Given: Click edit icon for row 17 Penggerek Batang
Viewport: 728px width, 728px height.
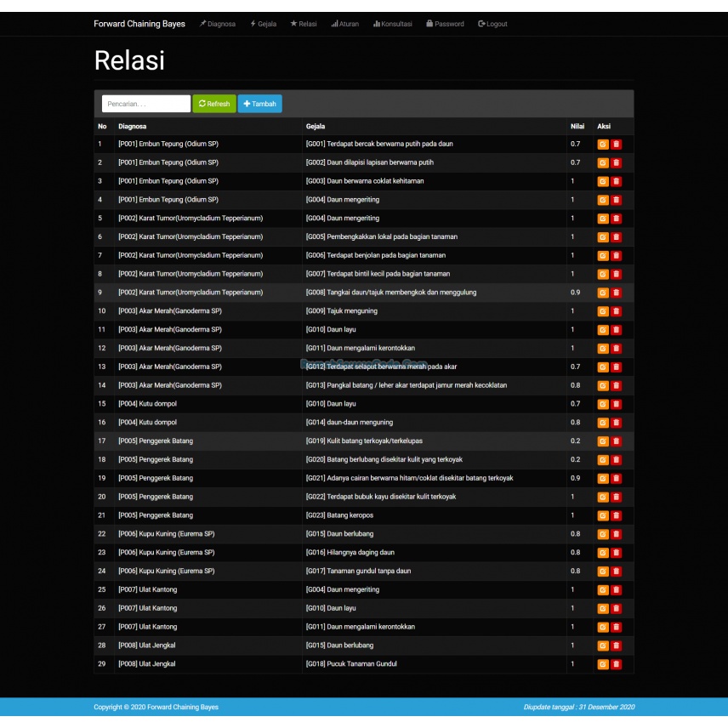Looking at the screenshot, I should pos(603,441).
